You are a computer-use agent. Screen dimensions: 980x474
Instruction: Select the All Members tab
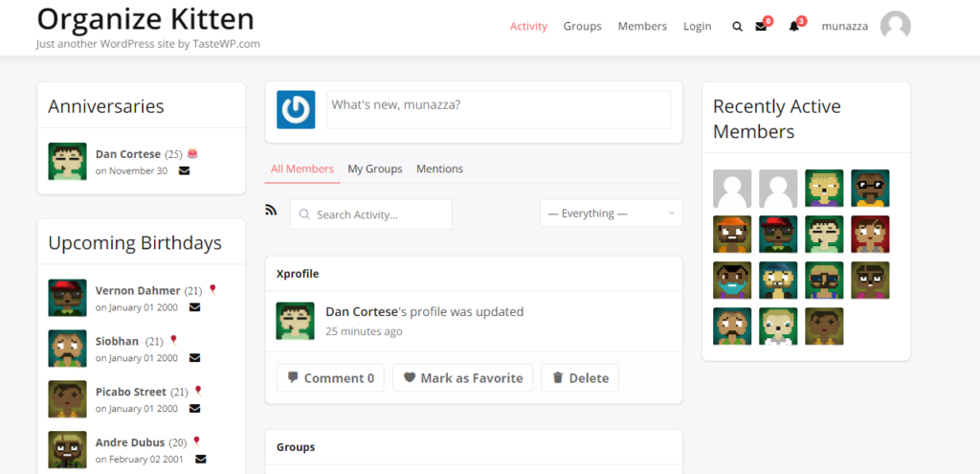click(302, 169)
